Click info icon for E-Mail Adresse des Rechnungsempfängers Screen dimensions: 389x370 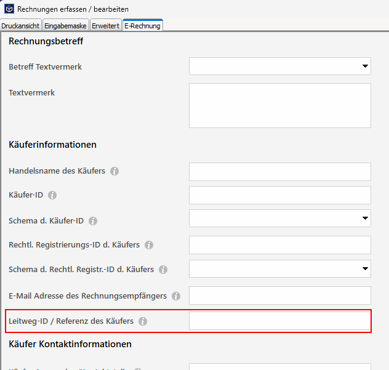click(x=176, y=296)
